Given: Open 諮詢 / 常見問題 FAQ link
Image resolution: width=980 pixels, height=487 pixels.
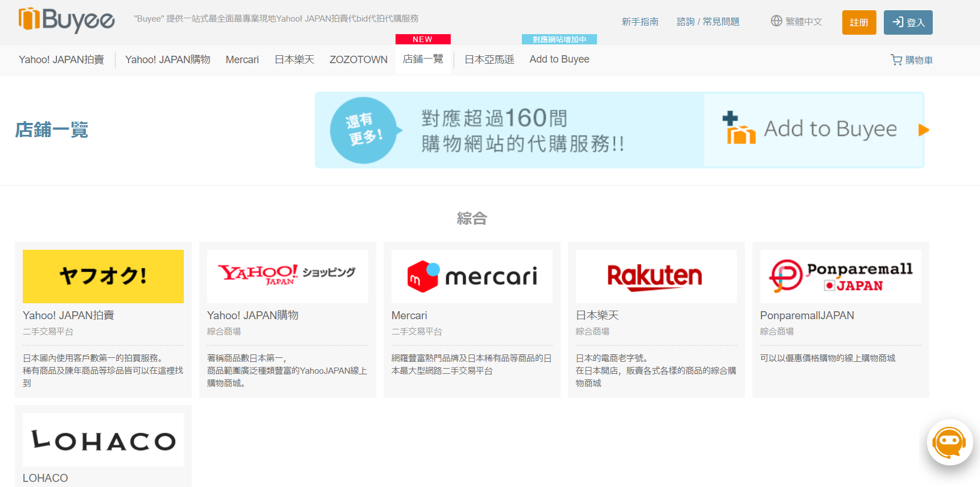Looking at the screenshot, I should 708,22.
